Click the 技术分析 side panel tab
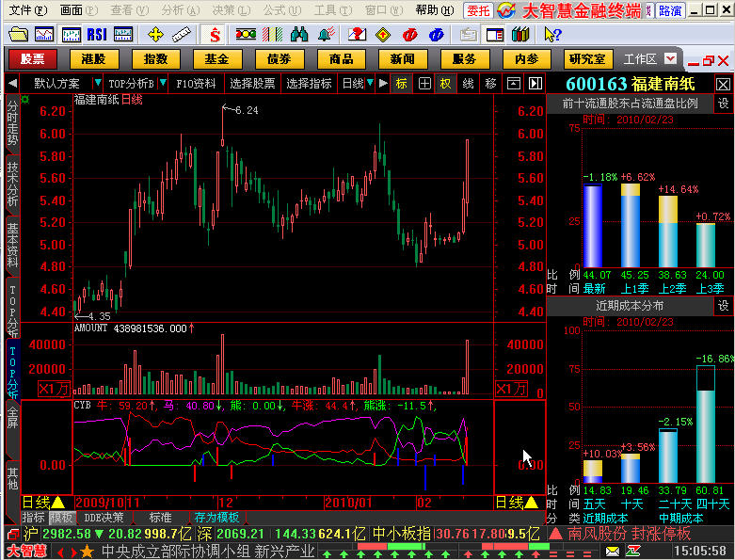 coord(12,183)
